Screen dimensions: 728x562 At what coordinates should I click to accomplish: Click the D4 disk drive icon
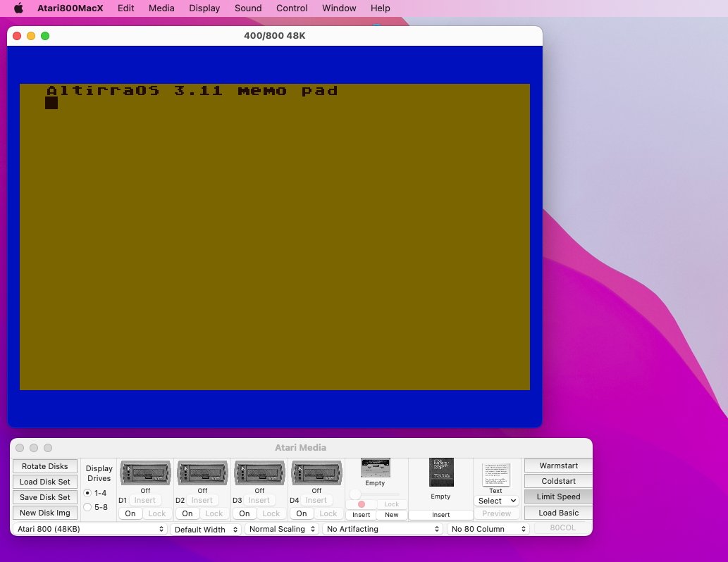pos(316,473)
